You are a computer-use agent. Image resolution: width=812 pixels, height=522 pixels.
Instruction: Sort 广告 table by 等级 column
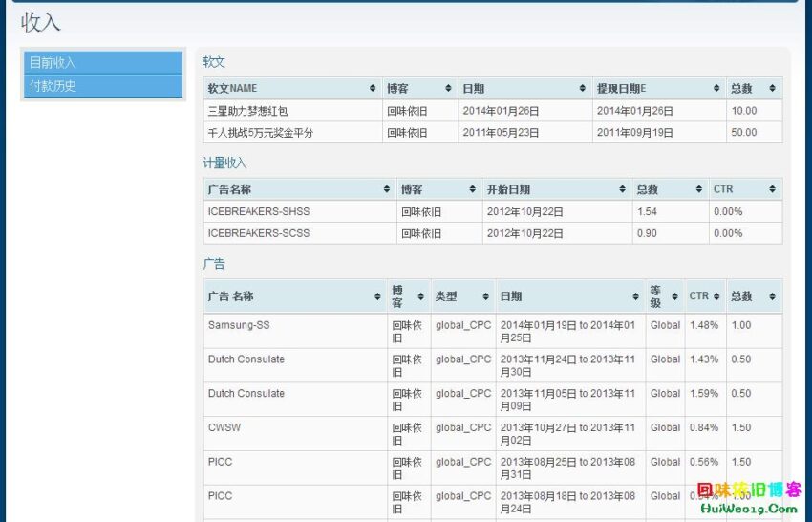click(664, 296)
